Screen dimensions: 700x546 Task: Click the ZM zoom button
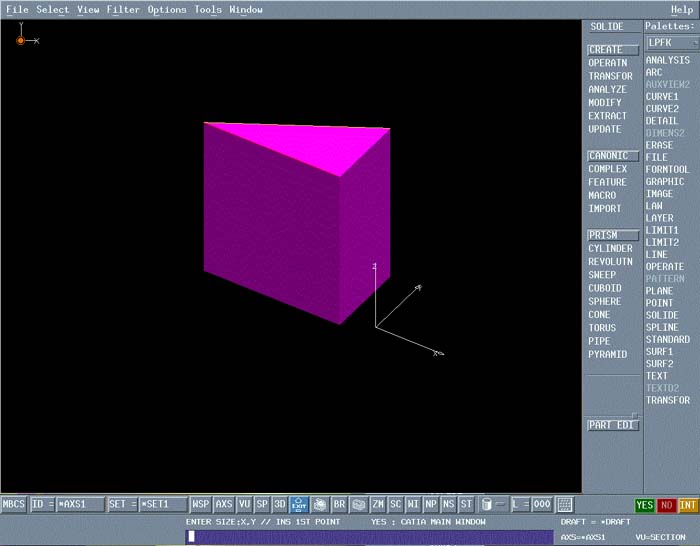tap(378, 505)
